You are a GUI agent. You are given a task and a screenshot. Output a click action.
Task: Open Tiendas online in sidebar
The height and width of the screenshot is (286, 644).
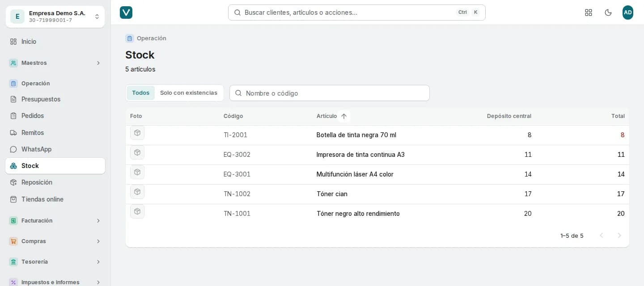point(55,199)
